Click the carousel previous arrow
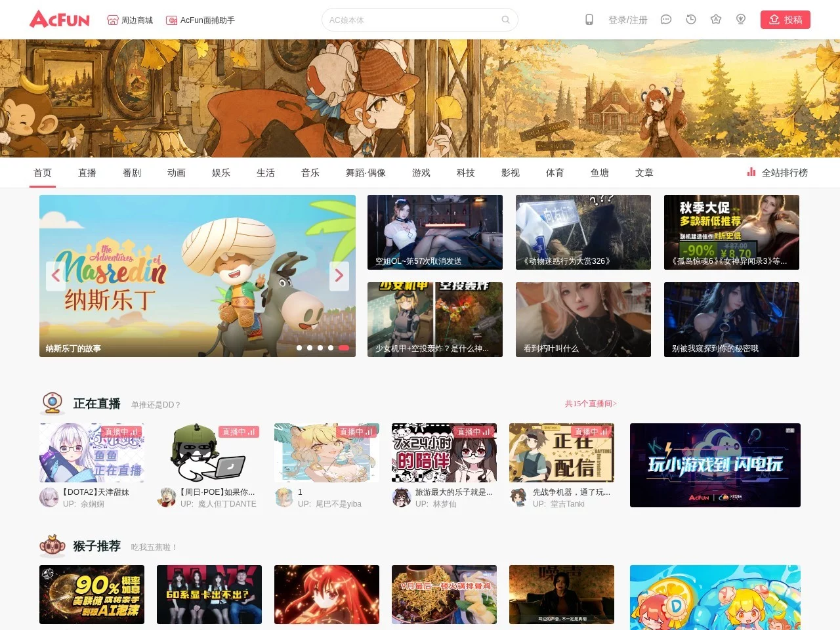The image size is (840, 630). 56,276
